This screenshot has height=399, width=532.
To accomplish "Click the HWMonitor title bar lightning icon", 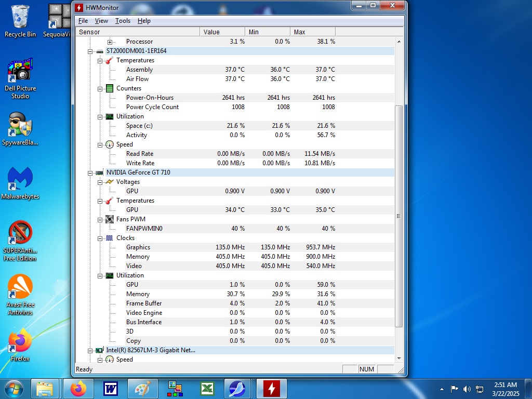I will click(79, 7).
